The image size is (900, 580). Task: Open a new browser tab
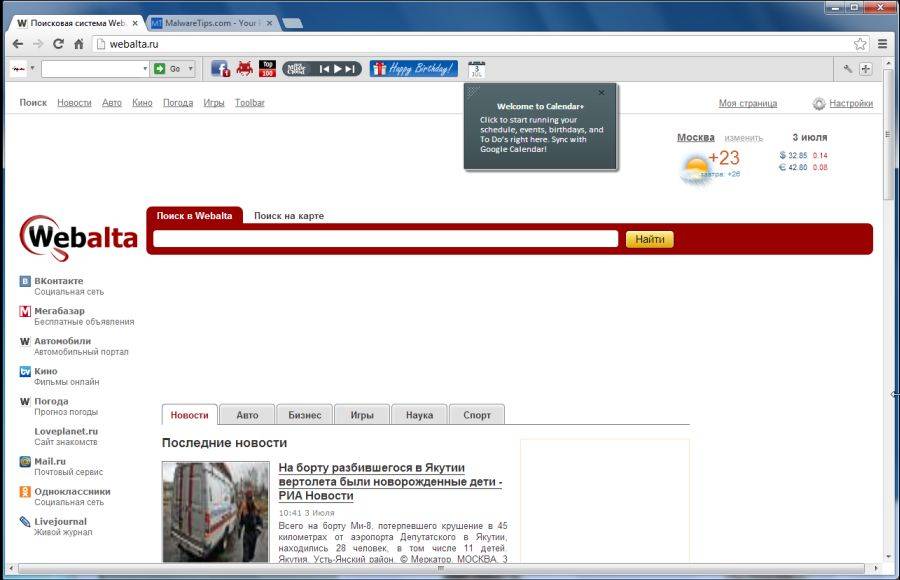293,24
